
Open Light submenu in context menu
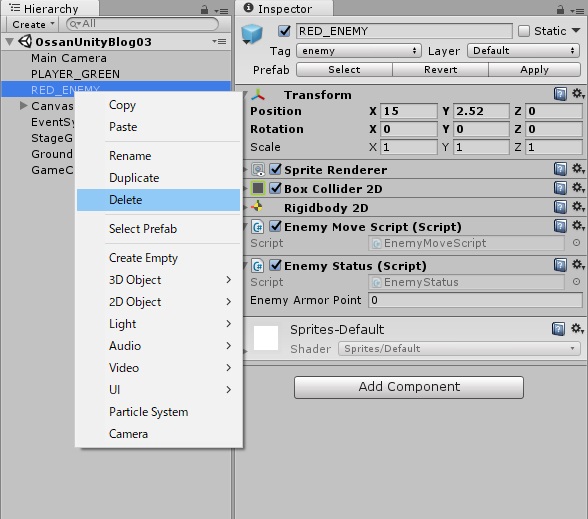158,324
